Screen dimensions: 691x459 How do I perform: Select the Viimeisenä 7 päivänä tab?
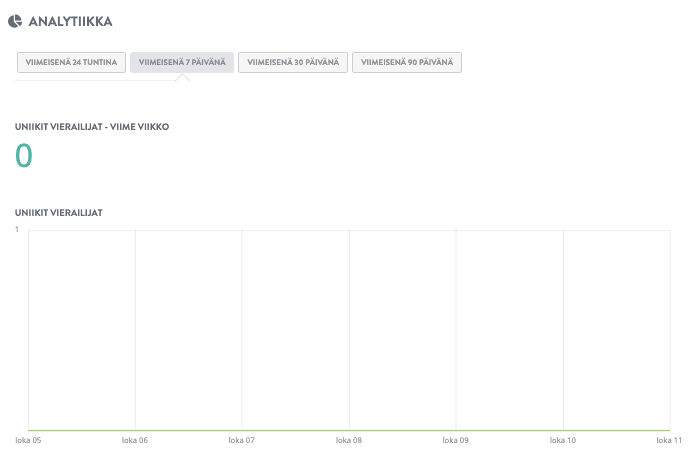click(x=182, y=63)
